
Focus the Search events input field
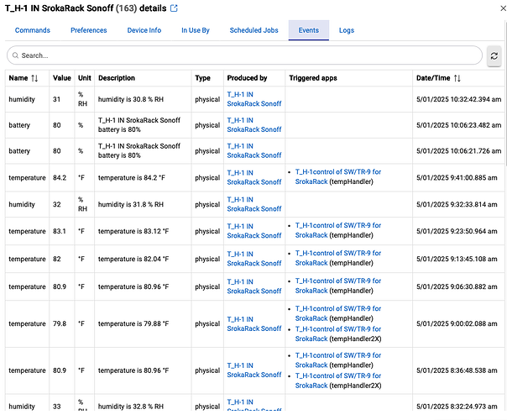pyautogui.click(x=244, y=55)
